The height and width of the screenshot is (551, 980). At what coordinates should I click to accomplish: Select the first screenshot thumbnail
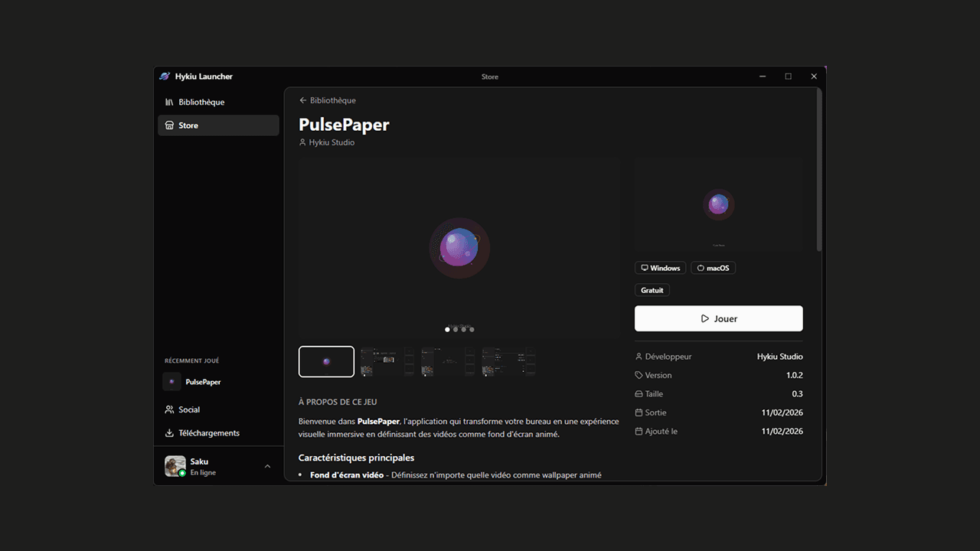pyautogui.click(x=326, y=361)
